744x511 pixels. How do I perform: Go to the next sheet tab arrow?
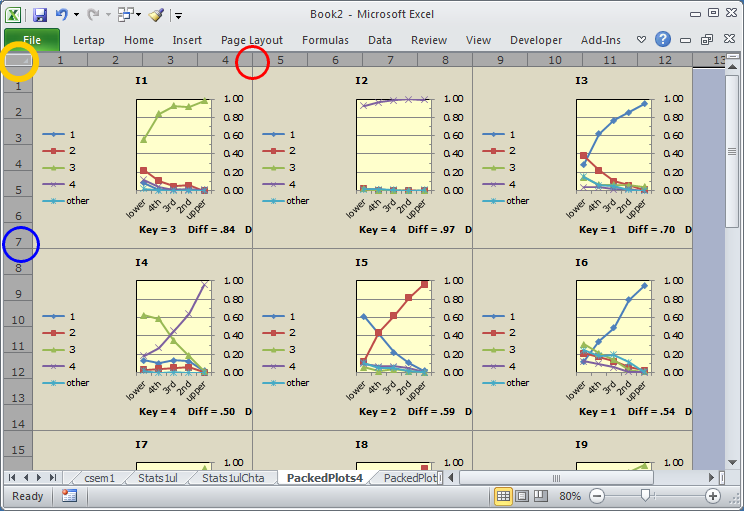[39, 477]
